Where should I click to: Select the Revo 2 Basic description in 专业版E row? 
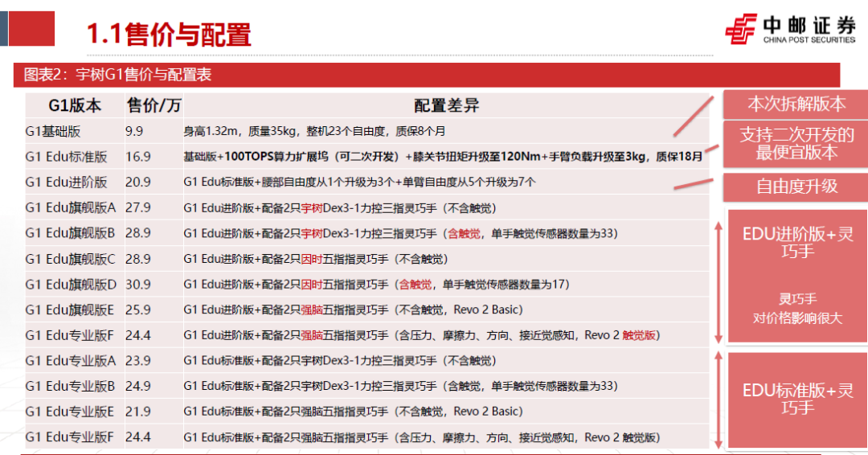(353, 412)
